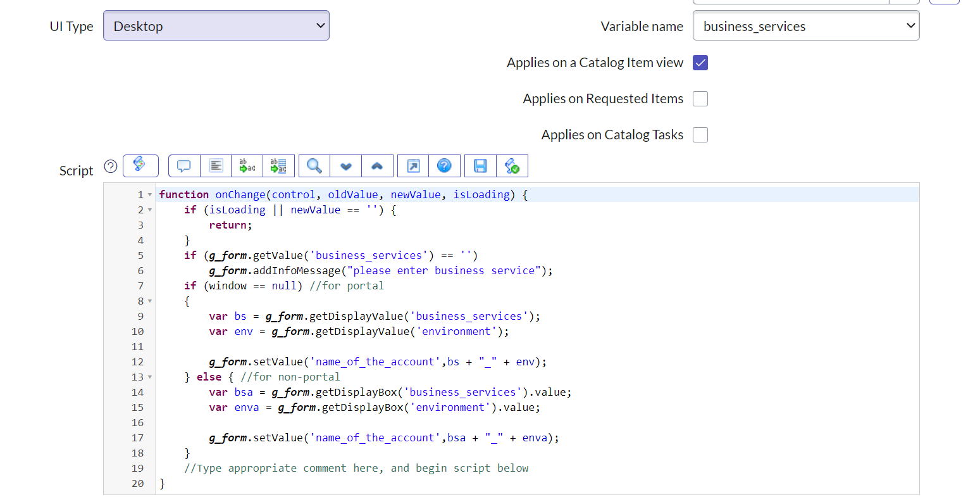Screen dimensions: 980x504
Task: Click 'window == null' condition on line 7
Action: pyautogui.click(x=252, y=286)
